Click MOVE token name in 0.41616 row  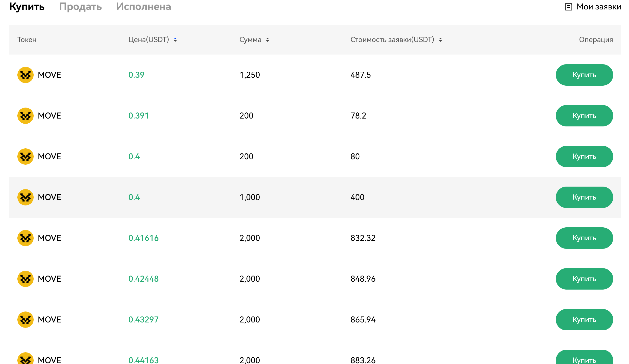click(49, 238)
